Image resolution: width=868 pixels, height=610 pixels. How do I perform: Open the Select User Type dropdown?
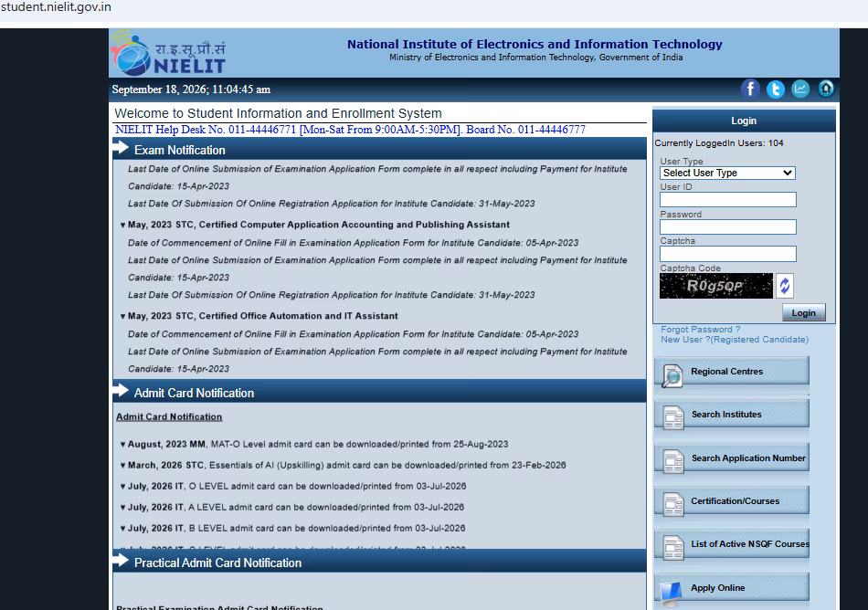pos(727,173)
